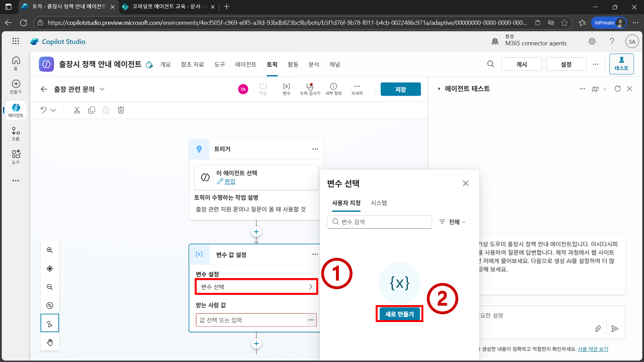The height and width of the screenshot is (362, 644).
Task: Expand the undo history dropdown arrow
Action: coord(53,110)
